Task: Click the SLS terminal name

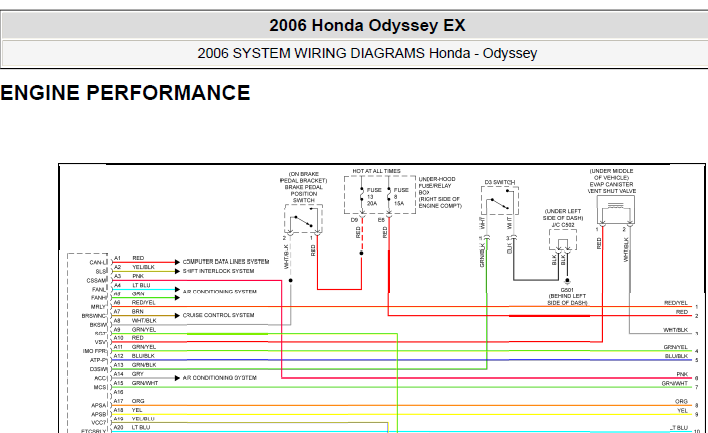Action: tap(101, 271)
